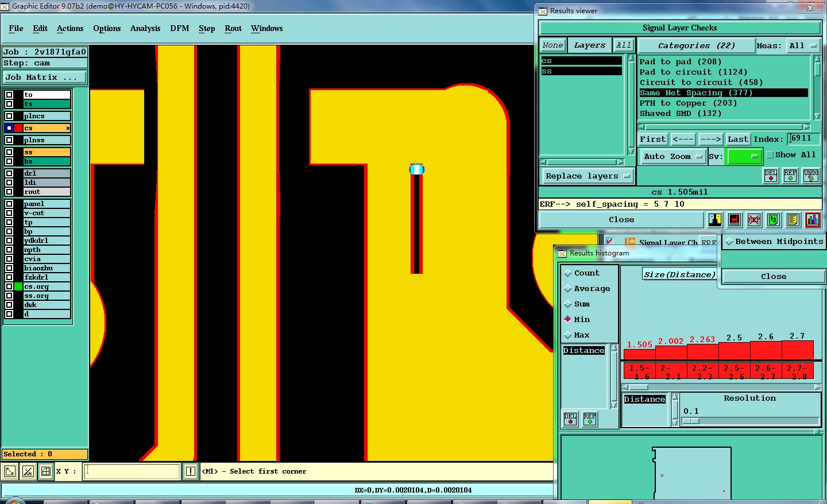
Task: Open the Meas All dropdown
Action: tap(802, 46)
